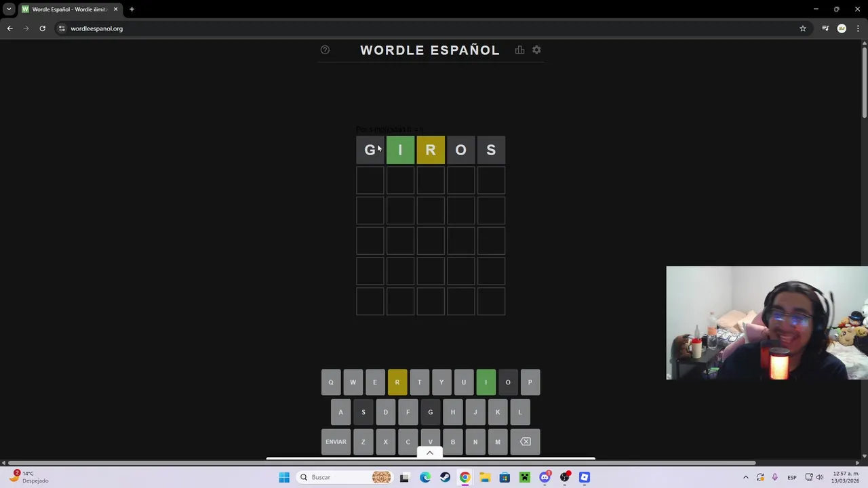The image size is (868, 488).
Task: Tap the H key on the keyboard
Action: click(452, 412)
